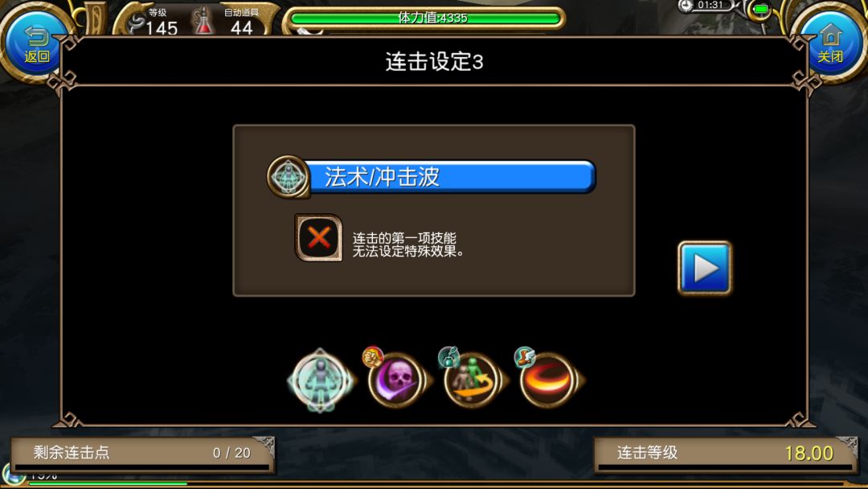Click the winged boot badge on ring skill
868x489 pixels.
pos(524,357)
